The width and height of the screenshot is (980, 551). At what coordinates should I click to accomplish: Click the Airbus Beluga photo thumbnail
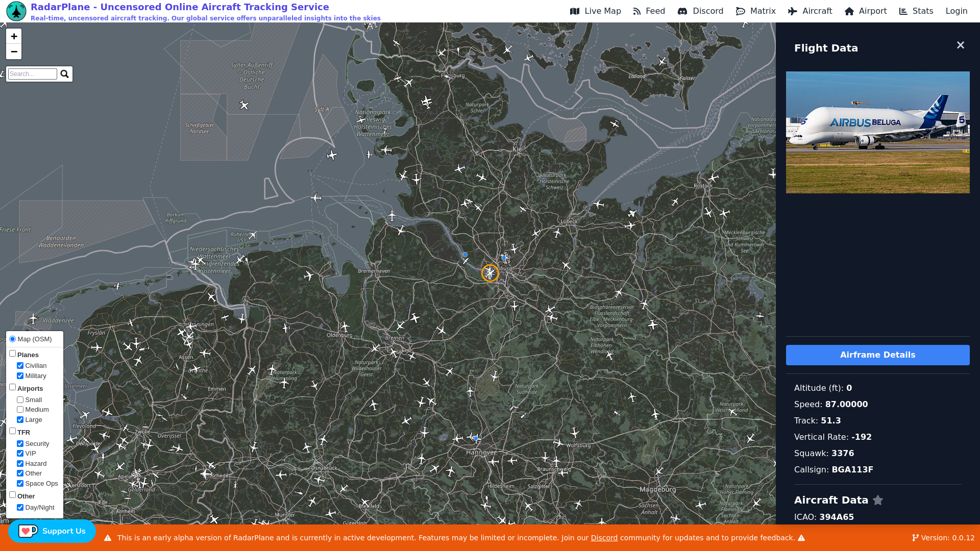click(x=877, y=132)
